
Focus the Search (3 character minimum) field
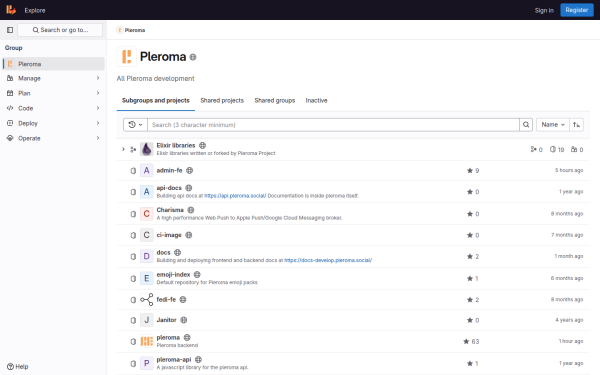tap(333, 125)
